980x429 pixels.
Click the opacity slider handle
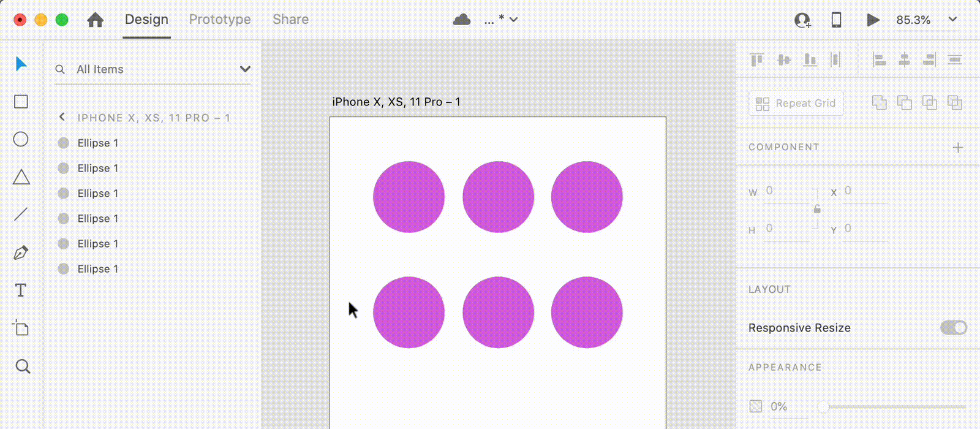pos(823,406)
